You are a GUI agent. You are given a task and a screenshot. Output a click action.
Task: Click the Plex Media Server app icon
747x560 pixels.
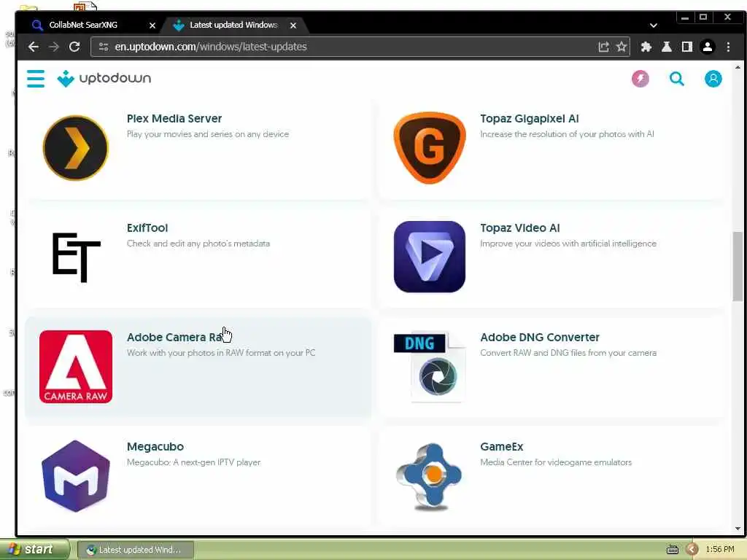76,148
